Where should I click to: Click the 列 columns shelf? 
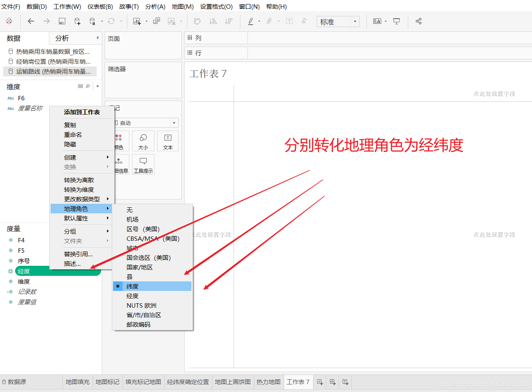[x=358, y=38]
